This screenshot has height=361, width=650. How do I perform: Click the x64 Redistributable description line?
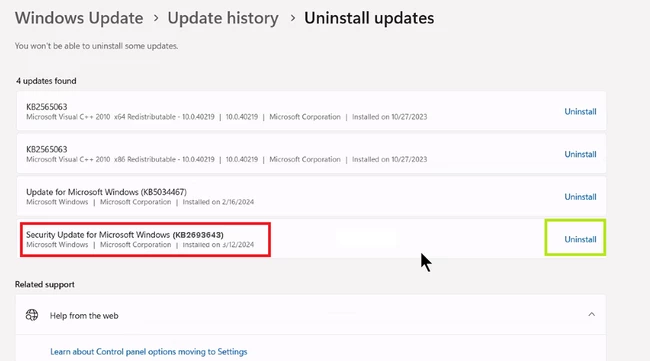pos(227,117)
